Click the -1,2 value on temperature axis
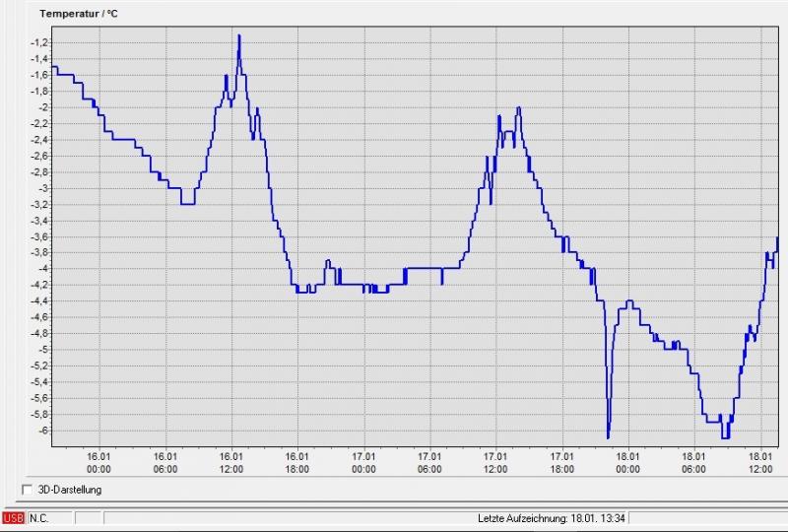The height and width of the screenshot is (532, 788). click(x=39, y=42)
